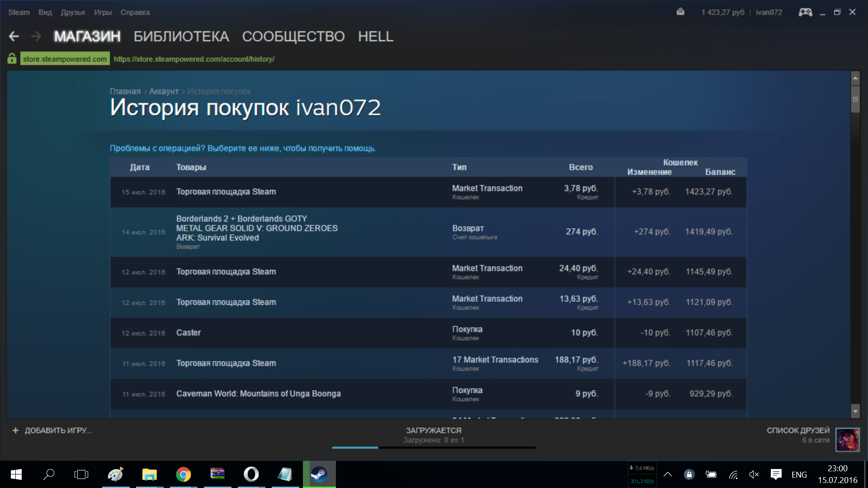868x488 pixels.
Task: Open the inbox notifications envelope icon
Action: [x=680, y=12]
